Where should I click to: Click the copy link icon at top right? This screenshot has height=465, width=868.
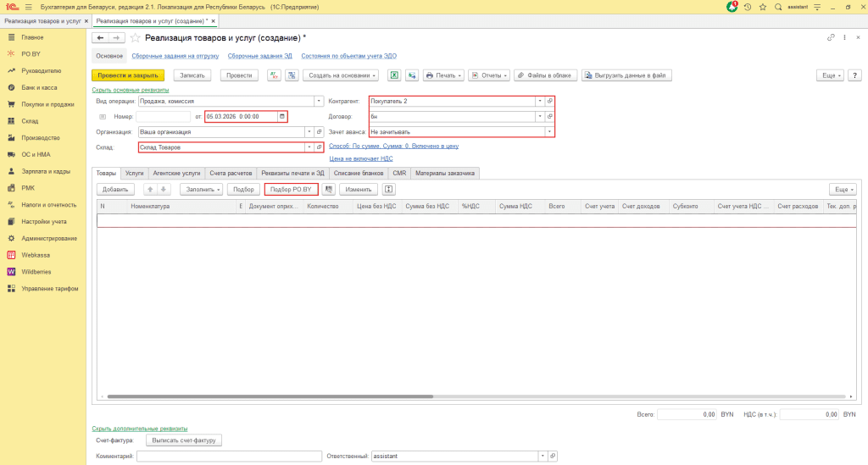(830, 38)
